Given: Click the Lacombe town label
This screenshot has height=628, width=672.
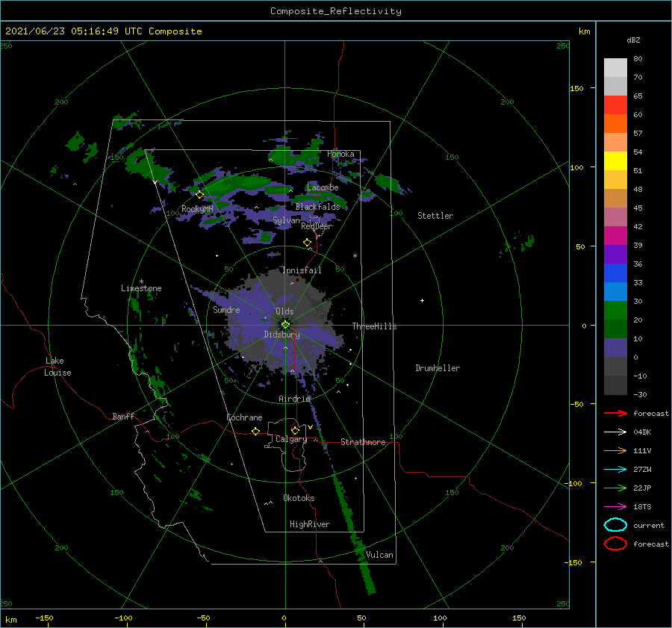Looking at the screenshot, I should 323,187.
